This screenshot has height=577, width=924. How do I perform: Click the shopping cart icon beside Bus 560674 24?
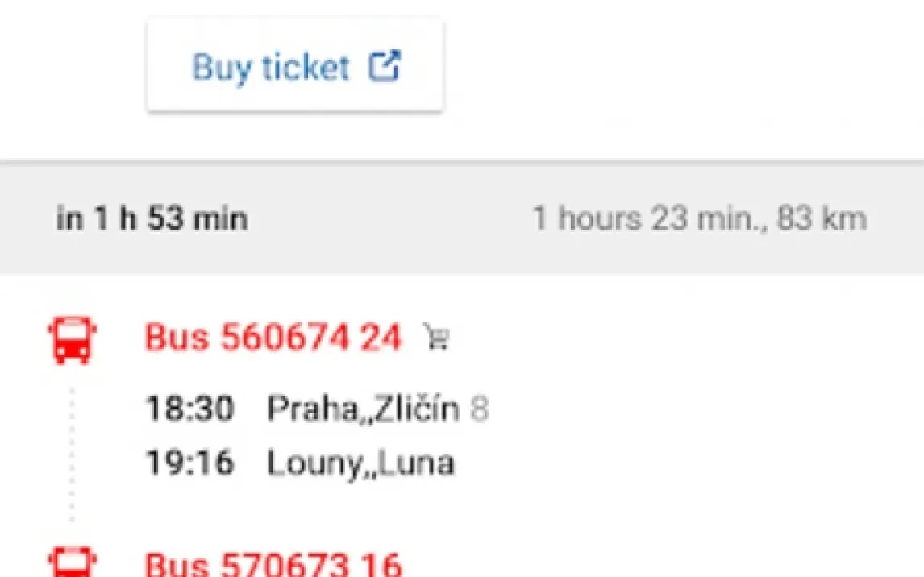pyautogui.click(x=436, y=340)
